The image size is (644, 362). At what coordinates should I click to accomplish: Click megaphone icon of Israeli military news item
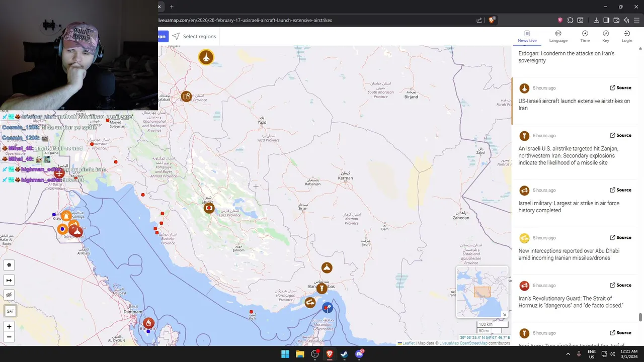(524, 191)
